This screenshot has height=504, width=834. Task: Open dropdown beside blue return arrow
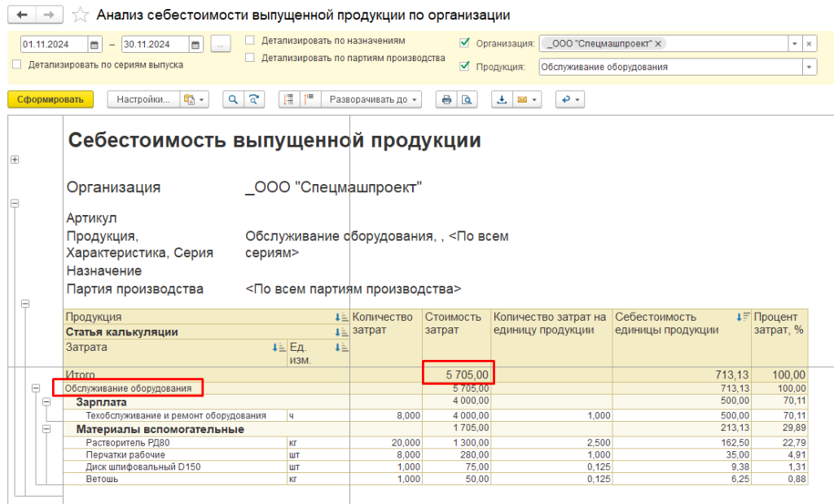(x=577, y=99)
